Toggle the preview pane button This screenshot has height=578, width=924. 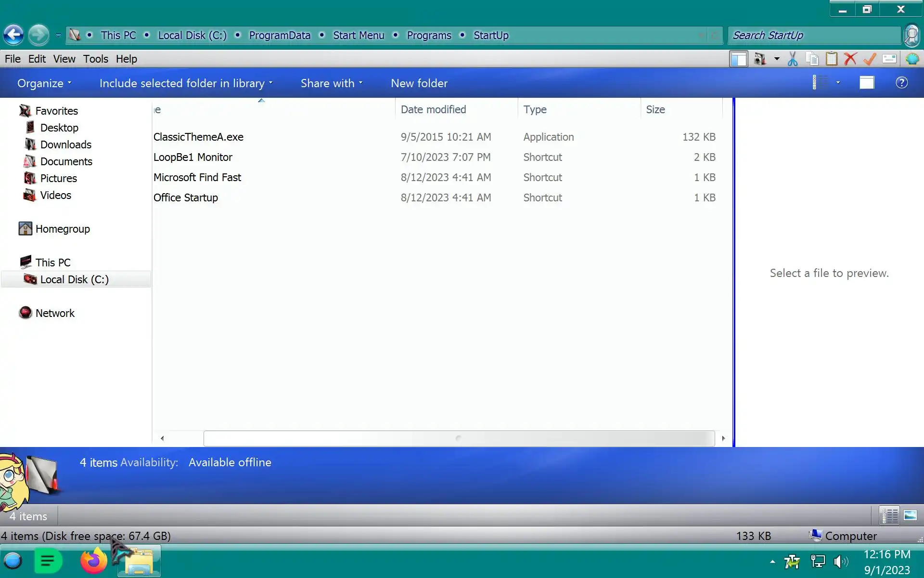click(x=867, y=83)
